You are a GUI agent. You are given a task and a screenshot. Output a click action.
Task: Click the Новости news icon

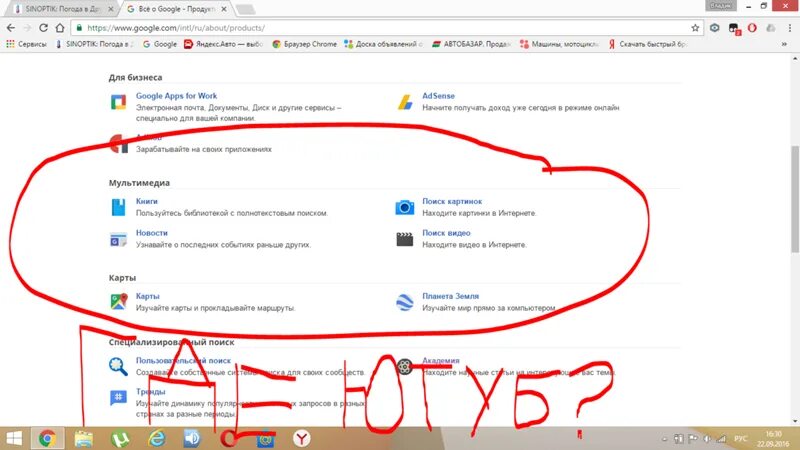(x=118, y=239)
